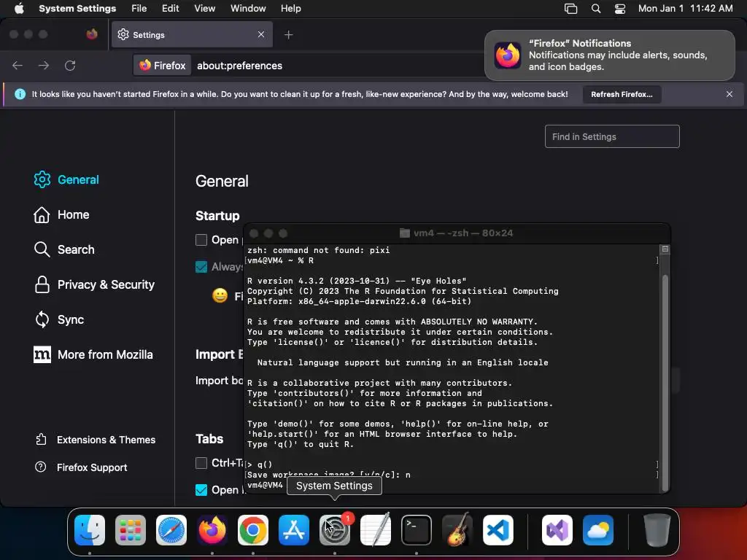Open a new Firefox tab
The image size is (747, 560).
(289, 35)
